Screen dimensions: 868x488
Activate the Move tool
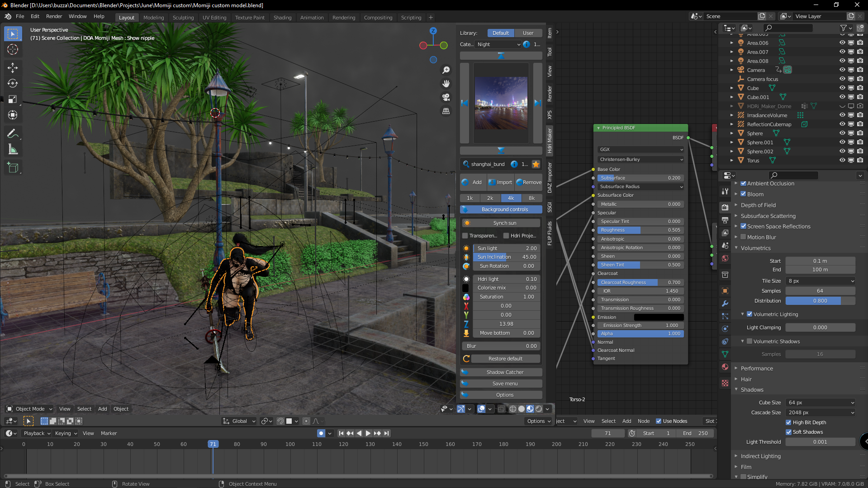click(13, 68)
